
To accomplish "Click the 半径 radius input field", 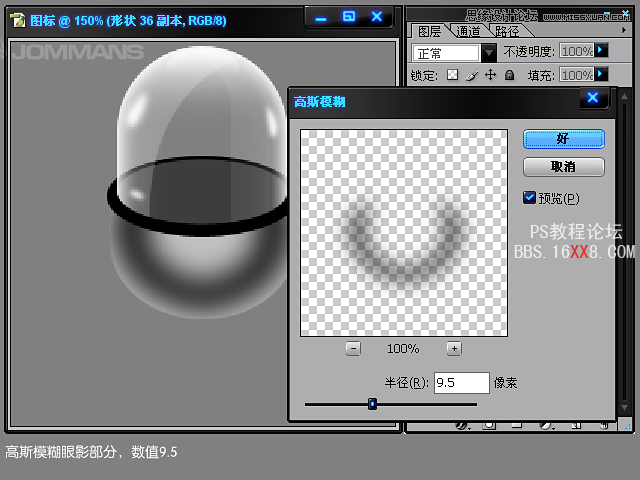I will (461, 383).
